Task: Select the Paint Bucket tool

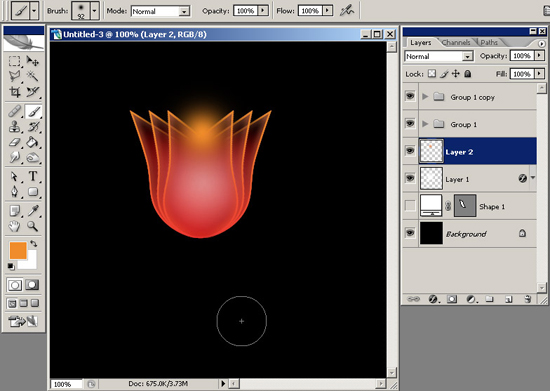Action: click(33, 142)
